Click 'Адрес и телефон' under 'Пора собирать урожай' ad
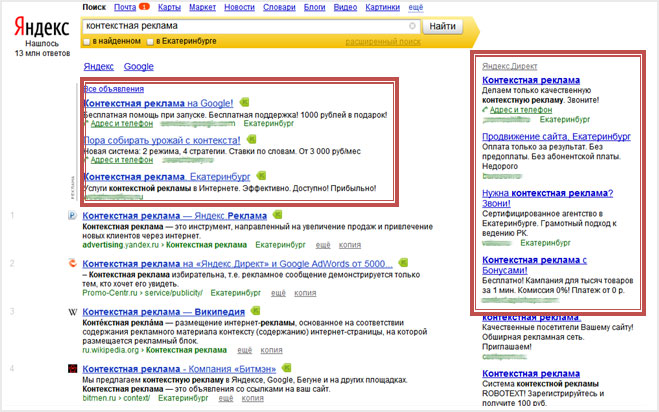Viewport: 659px width, 412px height. (x=122, y=160)
